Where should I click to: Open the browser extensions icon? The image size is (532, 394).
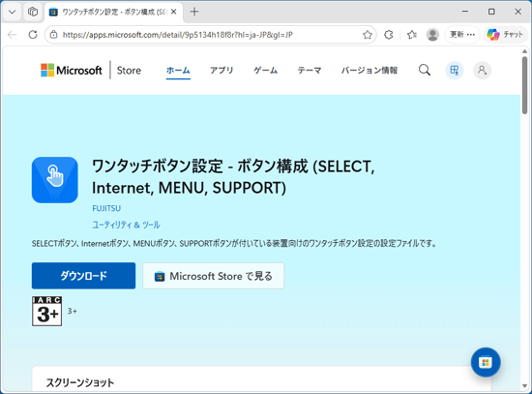point(389,35)
